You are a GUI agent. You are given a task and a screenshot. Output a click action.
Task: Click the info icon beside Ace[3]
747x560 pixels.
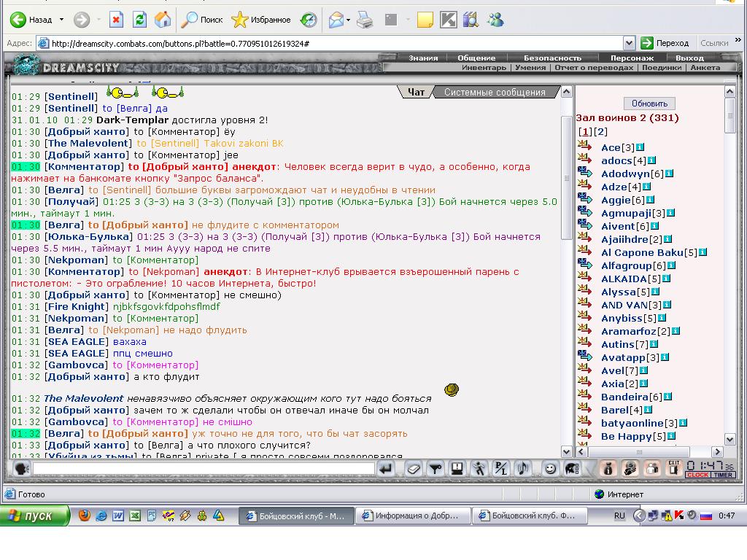pos(640,147)
